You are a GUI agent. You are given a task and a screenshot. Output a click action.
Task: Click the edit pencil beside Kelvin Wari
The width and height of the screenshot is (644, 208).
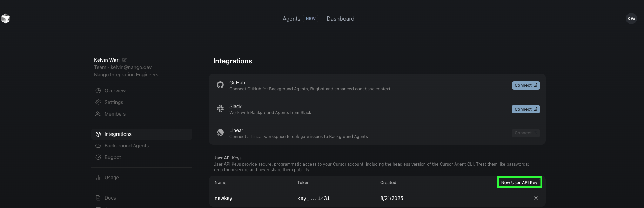(x=125, y=60)
